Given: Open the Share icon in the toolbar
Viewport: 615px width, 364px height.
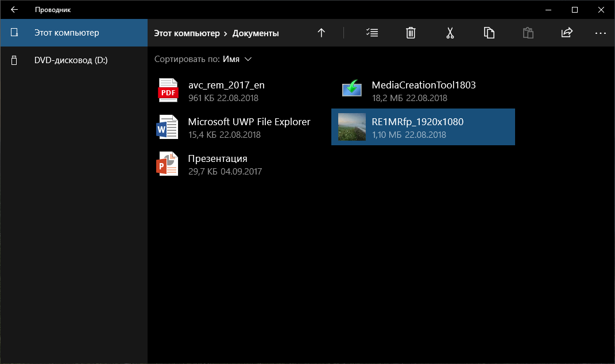Looking at the screenshot, I should [567, 33].
